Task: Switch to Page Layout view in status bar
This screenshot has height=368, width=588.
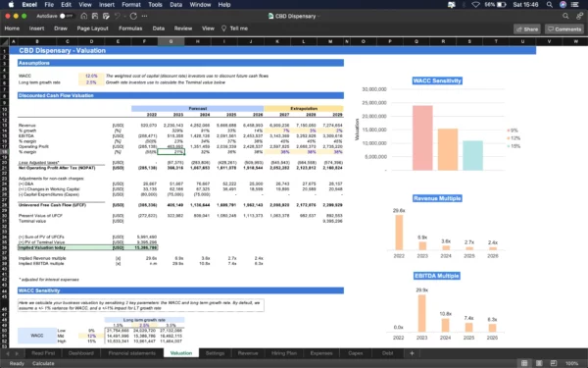Action: pos(539,363)
